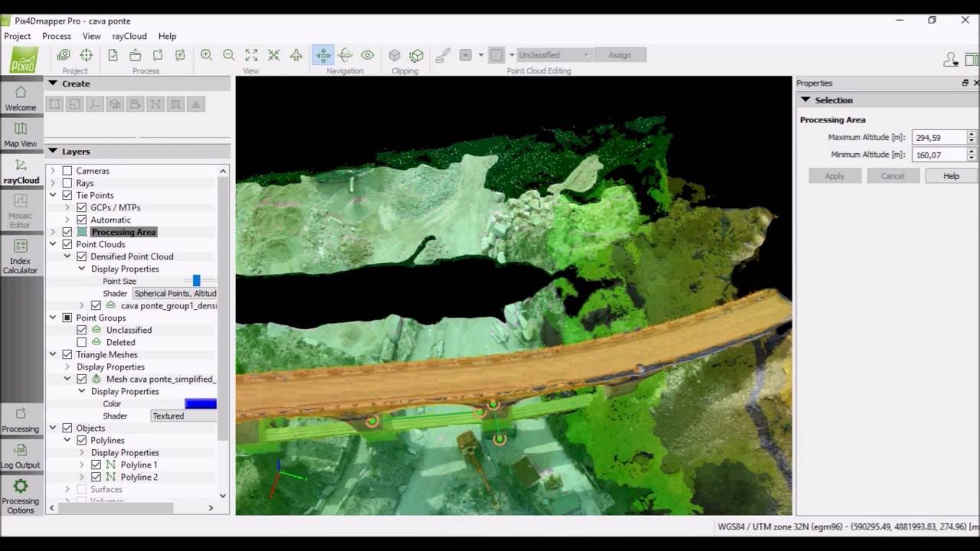Click the View All fit-to-screen icon
Screen dimensions: 980x551
click(251, 55)
